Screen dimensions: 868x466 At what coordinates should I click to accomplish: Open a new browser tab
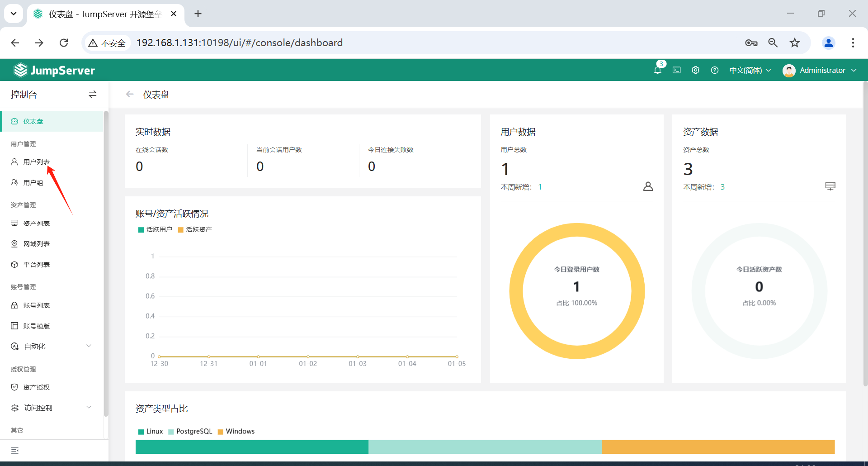[x=198, y=14]
